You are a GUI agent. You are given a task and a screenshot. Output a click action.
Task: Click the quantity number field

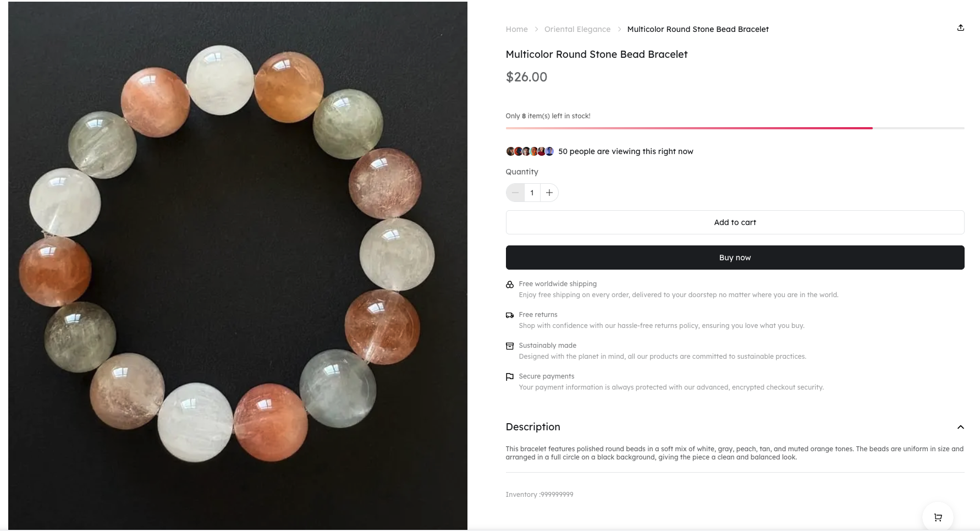tap(532, 193)
